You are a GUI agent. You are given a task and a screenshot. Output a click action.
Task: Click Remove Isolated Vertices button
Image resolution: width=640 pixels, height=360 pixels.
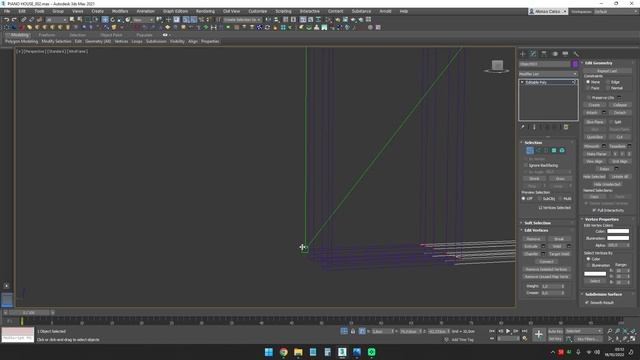click(x=546, y=269)
